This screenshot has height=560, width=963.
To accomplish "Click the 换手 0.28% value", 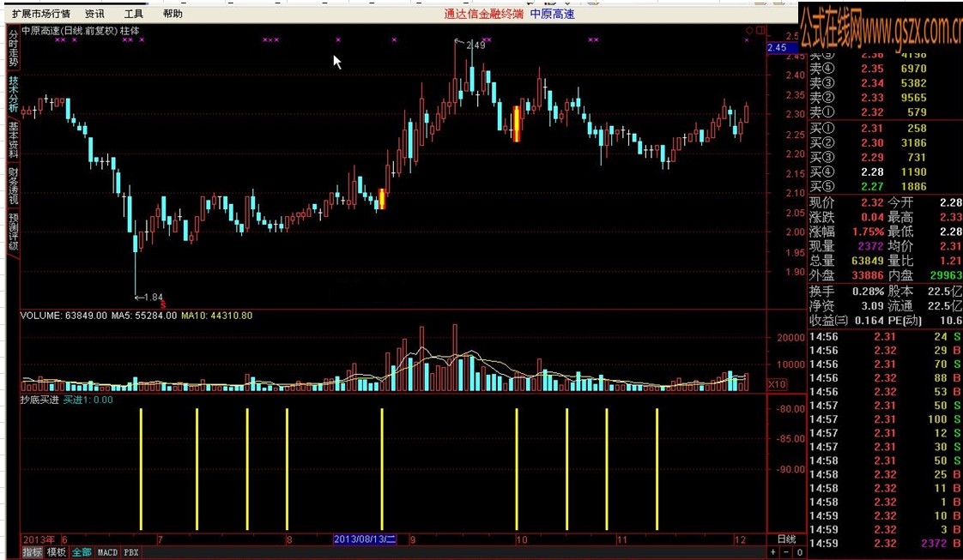I will [x=868, y=292].
